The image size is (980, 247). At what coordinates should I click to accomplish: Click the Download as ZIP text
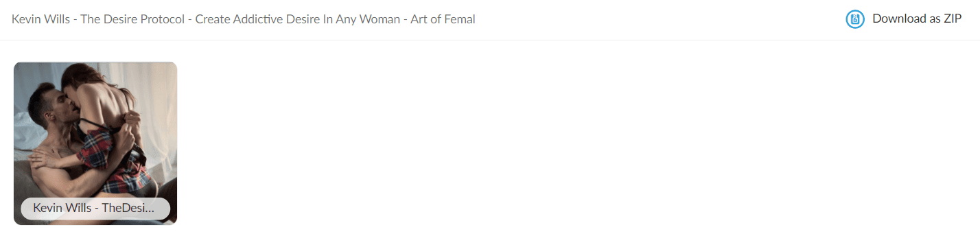[x=917, y=19]
